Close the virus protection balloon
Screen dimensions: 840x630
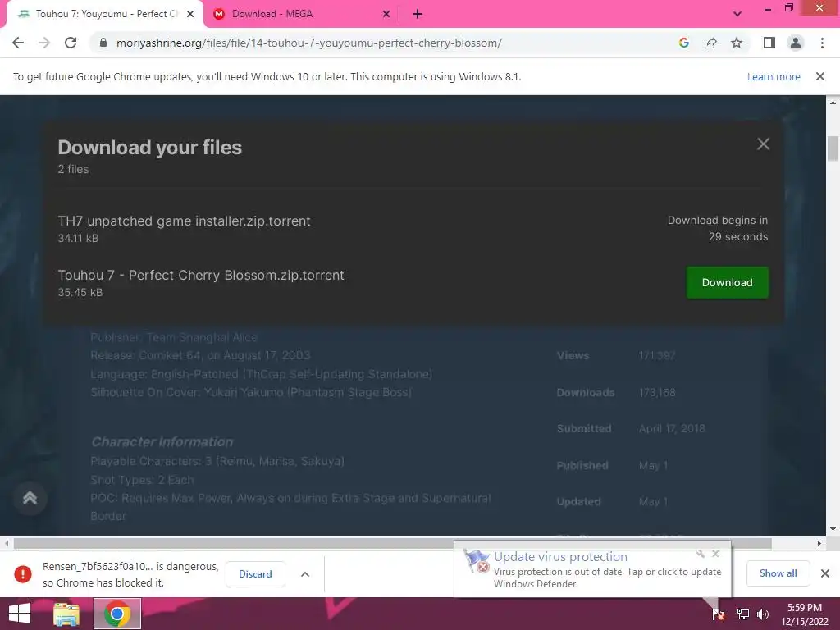point(715,554)
